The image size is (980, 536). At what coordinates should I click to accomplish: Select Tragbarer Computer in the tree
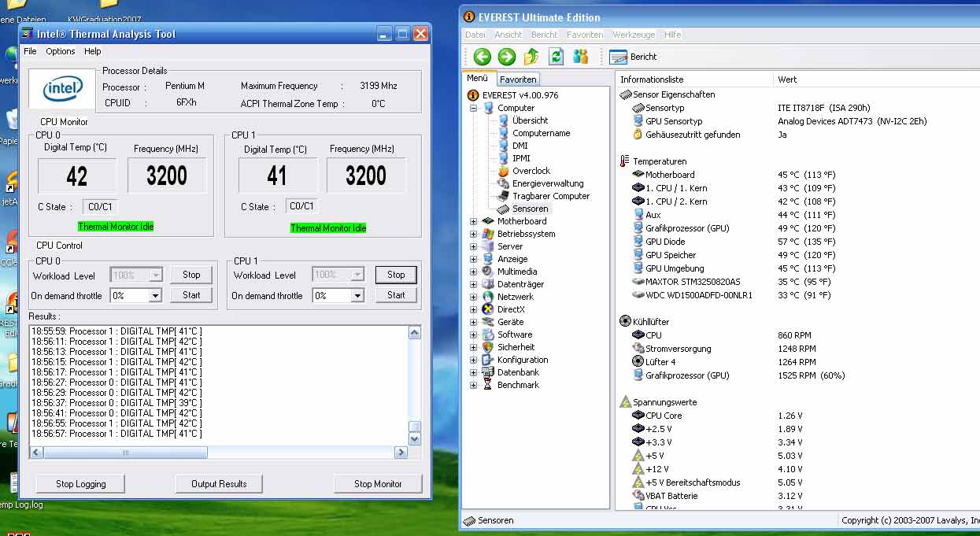click(x=551, y=196)
